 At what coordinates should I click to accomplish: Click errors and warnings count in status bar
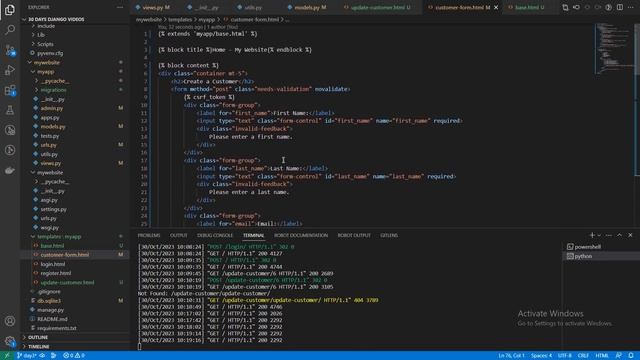[74, 356]
